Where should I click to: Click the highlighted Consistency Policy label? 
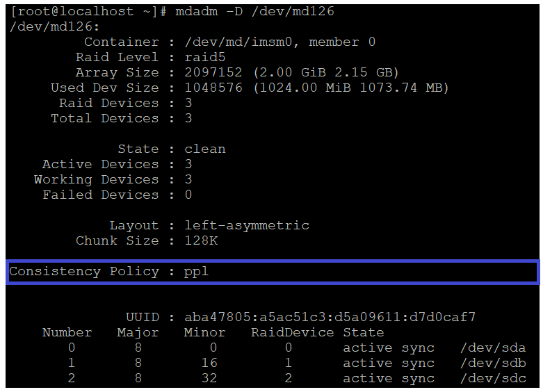click(x=84, y=271)
